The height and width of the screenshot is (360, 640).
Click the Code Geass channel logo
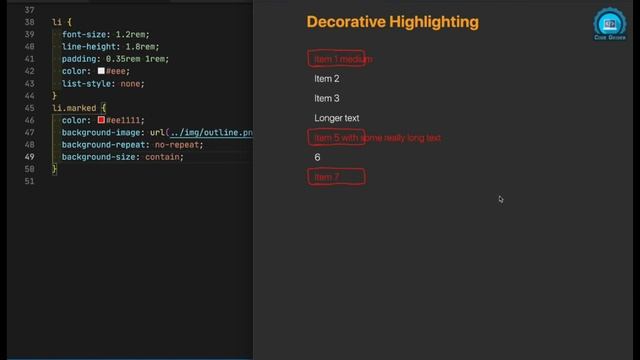click(609, 24)
